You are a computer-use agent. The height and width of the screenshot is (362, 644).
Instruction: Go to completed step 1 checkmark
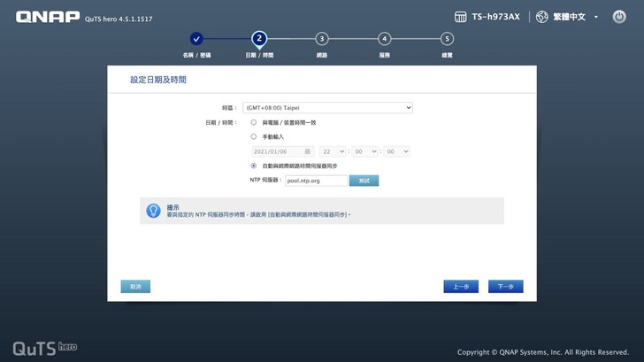point(196,39)
